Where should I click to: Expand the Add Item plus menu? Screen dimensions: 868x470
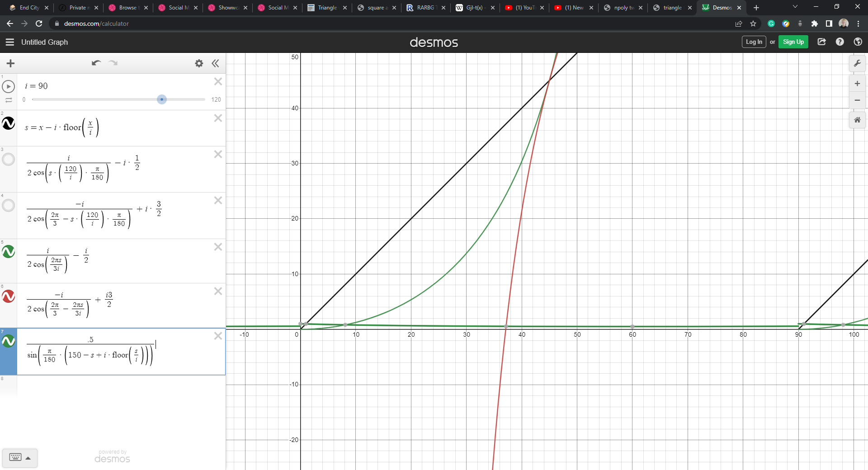pyautogui.click(x=11, y=63)
